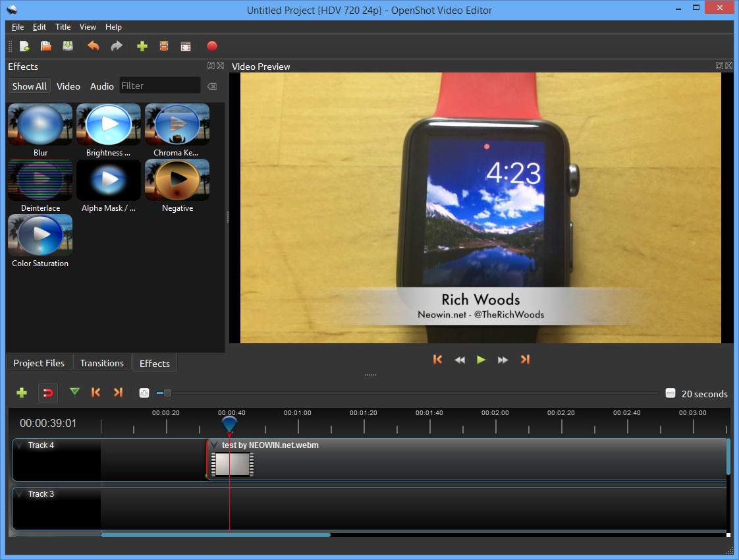Click the Choose Profile film icon
Image resolution: width=739 pixels, height=560 pixels.
(164, 45)
